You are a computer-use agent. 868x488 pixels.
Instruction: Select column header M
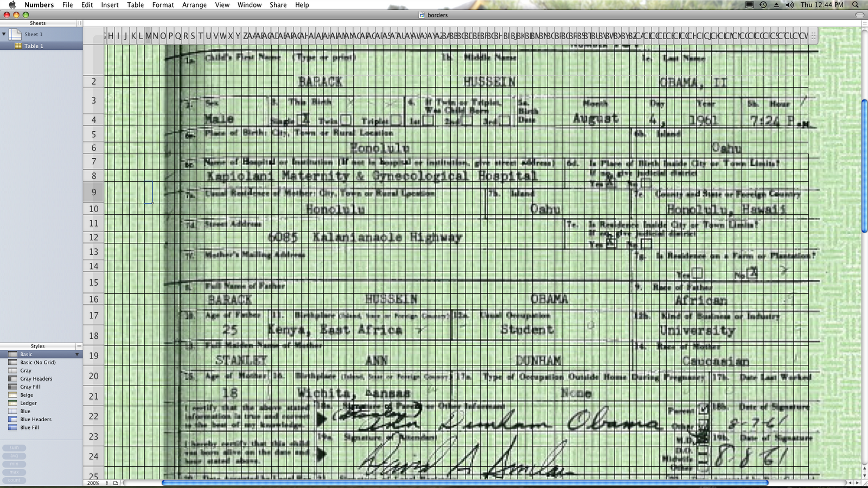point(148,36)
